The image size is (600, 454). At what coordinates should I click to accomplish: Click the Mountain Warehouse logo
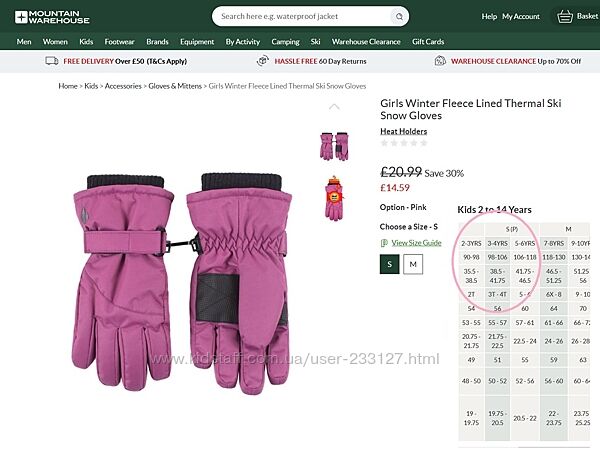coord(52,17)
